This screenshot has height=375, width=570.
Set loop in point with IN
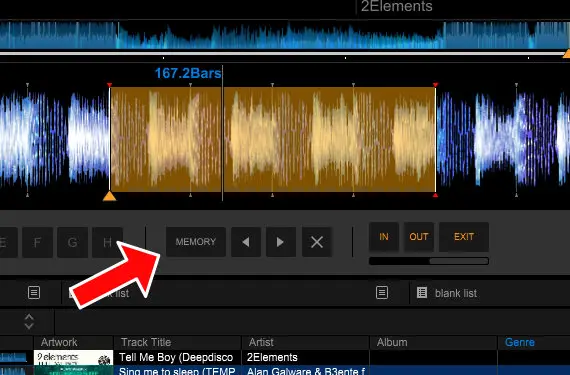point(384,237)
